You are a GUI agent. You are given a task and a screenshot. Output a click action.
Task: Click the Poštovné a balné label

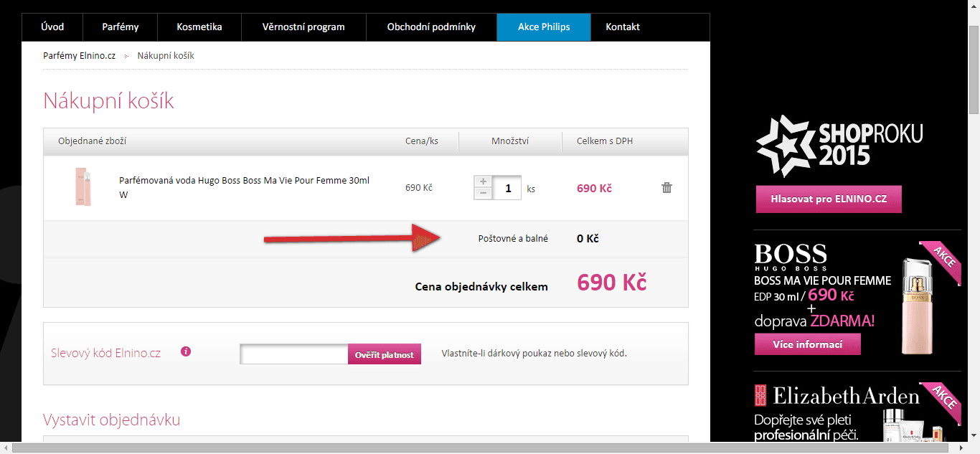tap(513, 238)
